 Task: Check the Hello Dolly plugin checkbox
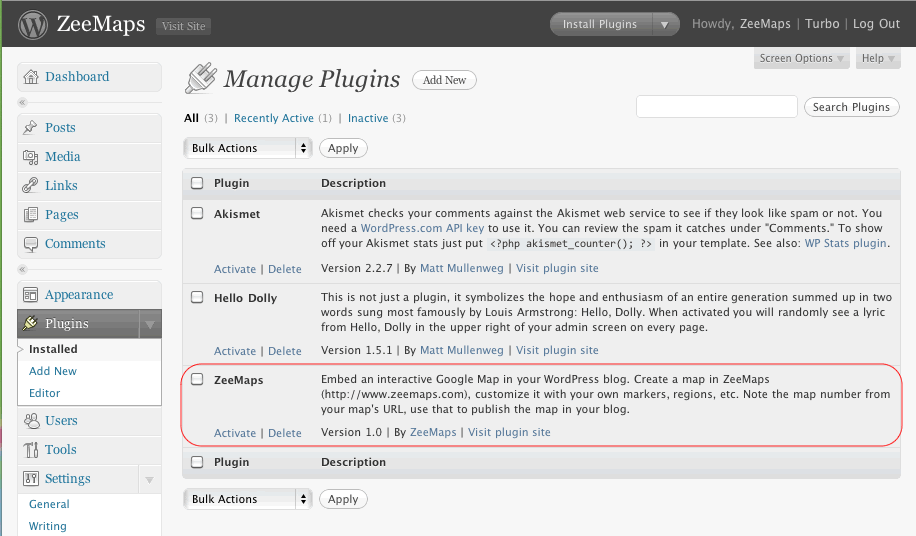coord(197,297)
